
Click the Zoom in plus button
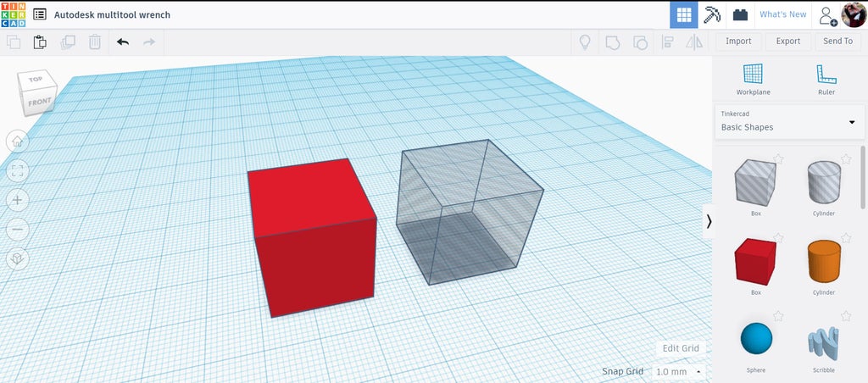pyautogui.click(x=17, y=200)
